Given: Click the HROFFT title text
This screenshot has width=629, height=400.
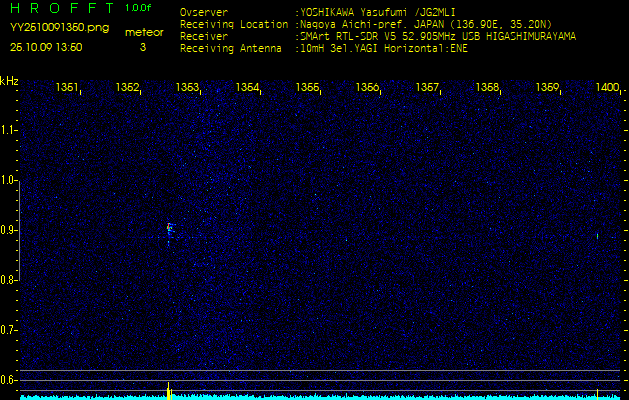Looking at the screenshot, I should click(x=64, y=8).
